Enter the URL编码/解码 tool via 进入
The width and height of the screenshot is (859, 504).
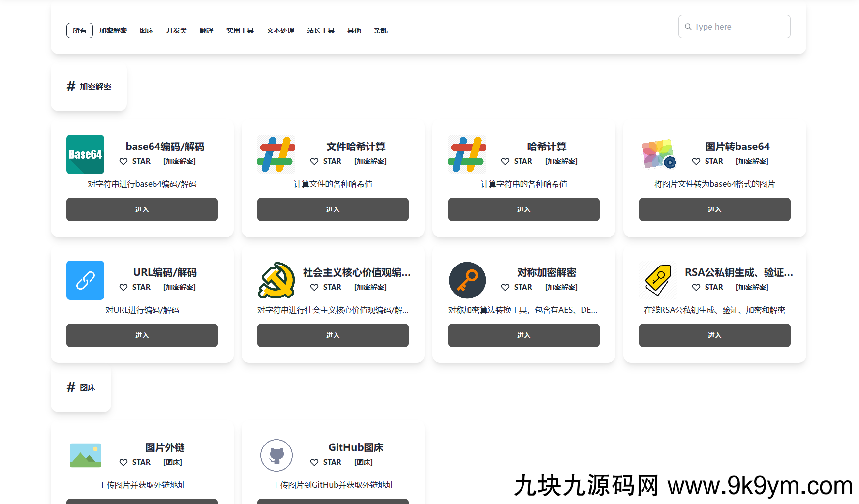pyautogui.click(x=142, y=335)
